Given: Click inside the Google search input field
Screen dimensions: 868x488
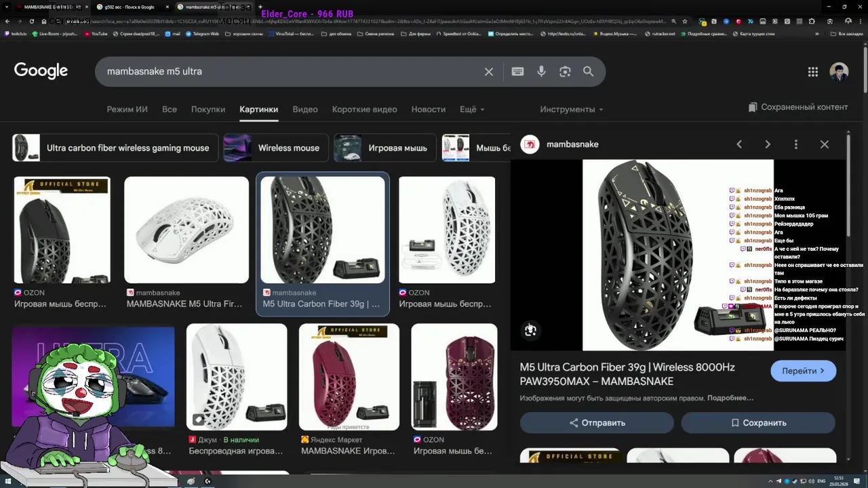Looking at the screenshot, I should pyautogui.click(x=292, y=71).
